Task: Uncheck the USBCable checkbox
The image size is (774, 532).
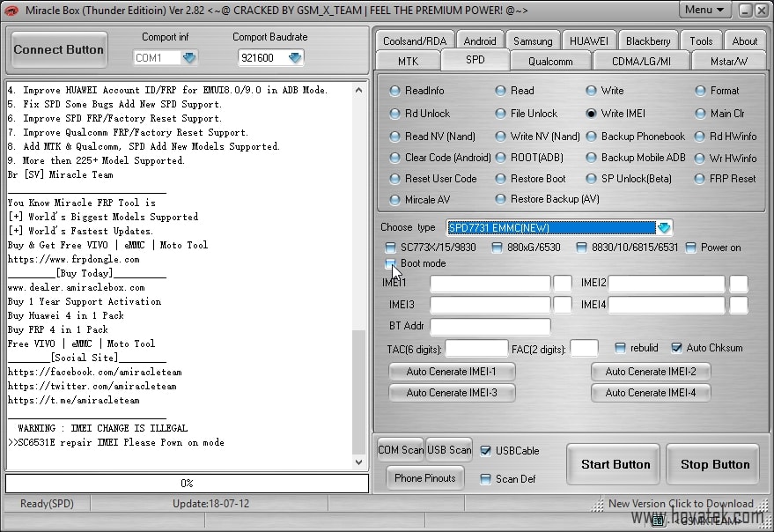Action: pyautogui.click(x=486, y=451)
